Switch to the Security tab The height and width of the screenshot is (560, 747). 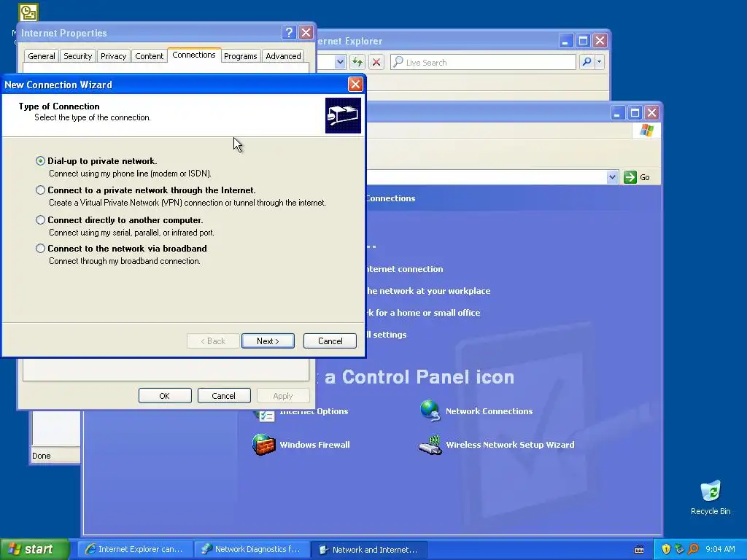coord(77,56)
